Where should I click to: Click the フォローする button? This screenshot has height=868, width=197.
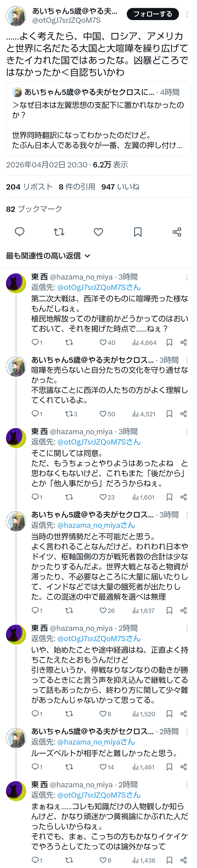[152, 14]
